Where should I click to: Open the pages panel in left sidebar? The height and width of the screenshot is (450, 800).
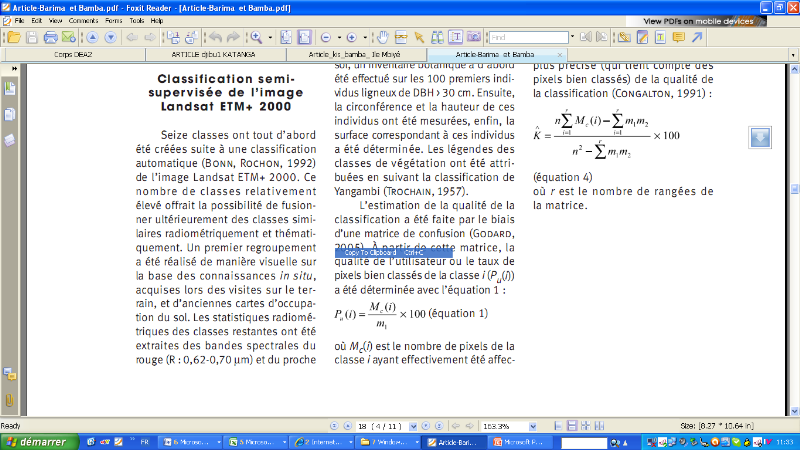[x=10, y=114]
